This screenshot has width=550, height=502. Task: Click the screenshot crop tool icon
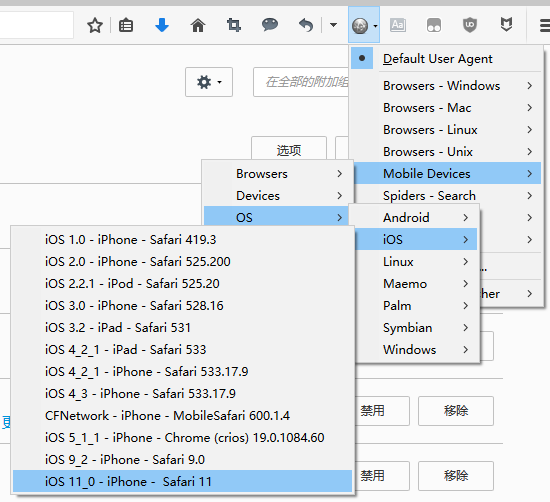234,26
